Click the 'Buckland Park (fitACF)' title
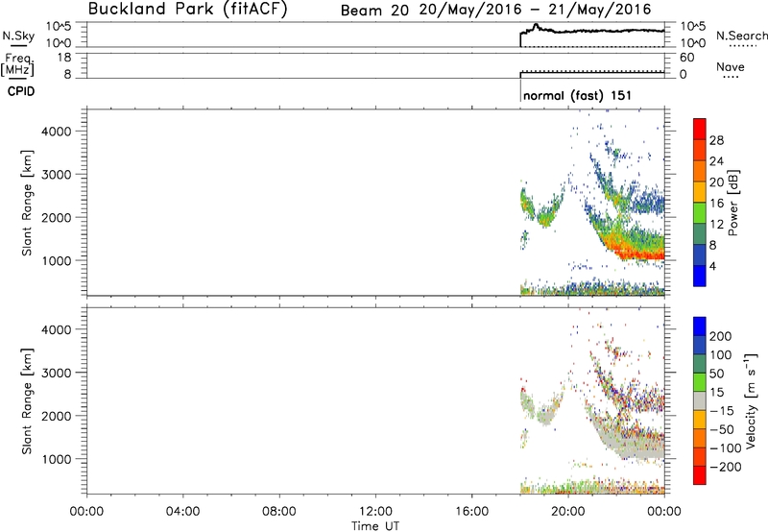 (x=187, y=9)
